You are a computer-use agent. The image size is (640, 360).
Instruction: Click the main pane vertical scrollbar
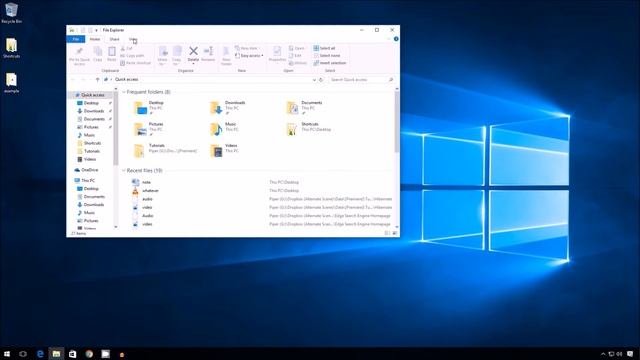pyautogui.click(x=397, y=122)
